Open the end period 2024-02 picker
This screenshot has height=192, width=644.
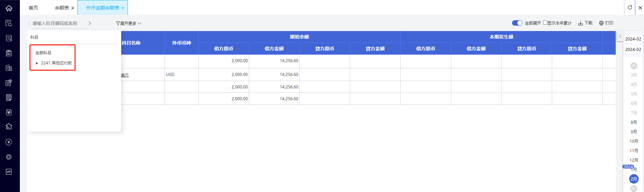point(633,49)
